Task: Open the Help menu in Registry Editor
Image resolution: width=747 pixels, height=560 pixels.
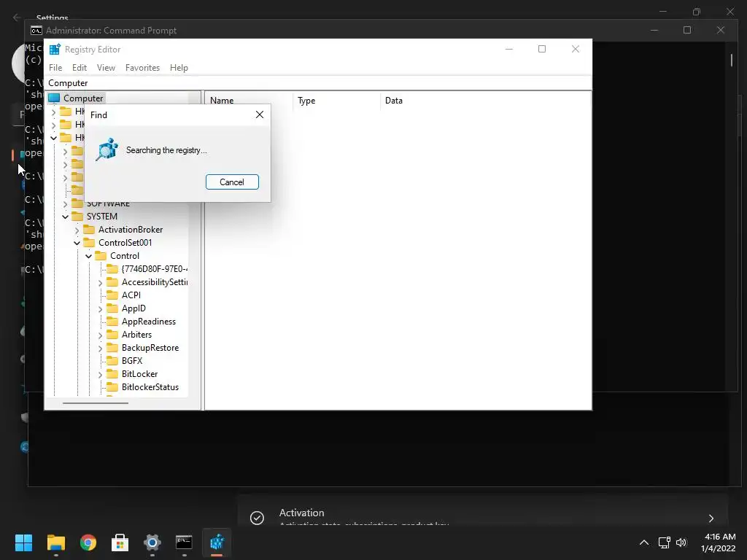Action: pos(179,68)
